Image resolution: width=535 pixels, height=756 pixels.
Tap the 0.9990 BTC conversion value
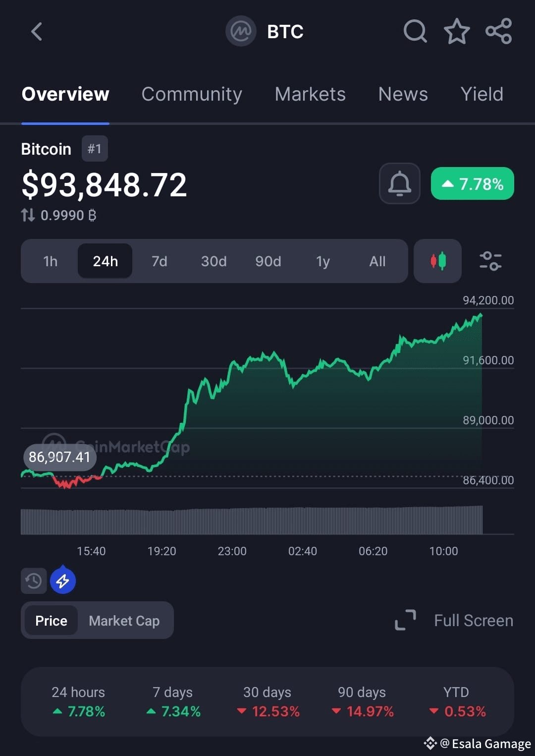(68, 215)
